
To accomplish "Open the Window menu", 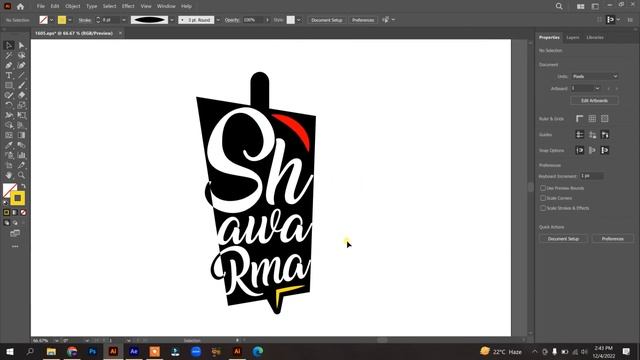I will pos(166,6).
